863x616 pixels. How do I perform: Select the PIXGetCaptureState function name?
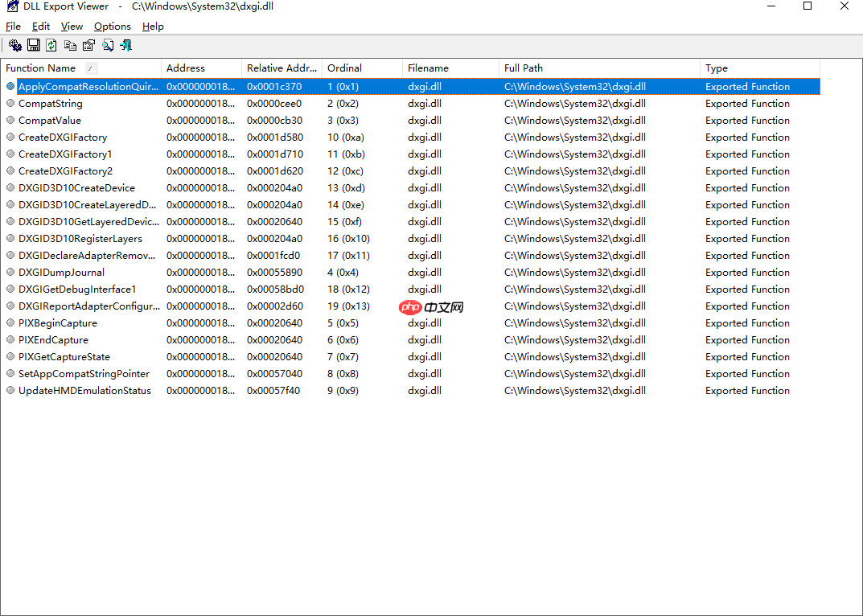click(64, 357)
